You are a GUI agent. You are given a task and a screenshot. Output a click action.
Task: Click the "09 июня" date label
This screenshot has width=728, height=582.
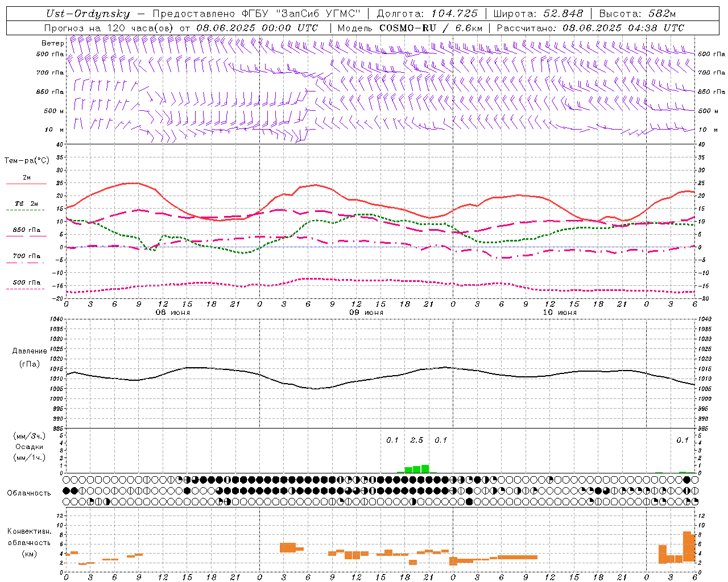(366, 313)
